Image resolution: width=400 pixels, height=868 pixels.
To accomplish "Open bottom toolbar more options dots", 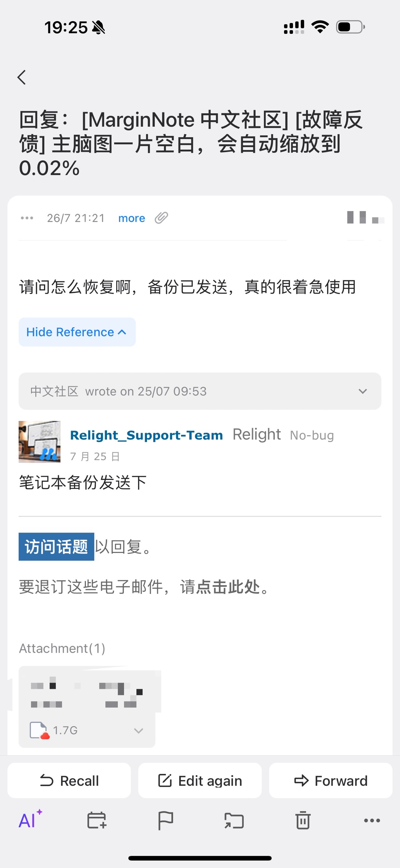I will [x=372, y=820].
